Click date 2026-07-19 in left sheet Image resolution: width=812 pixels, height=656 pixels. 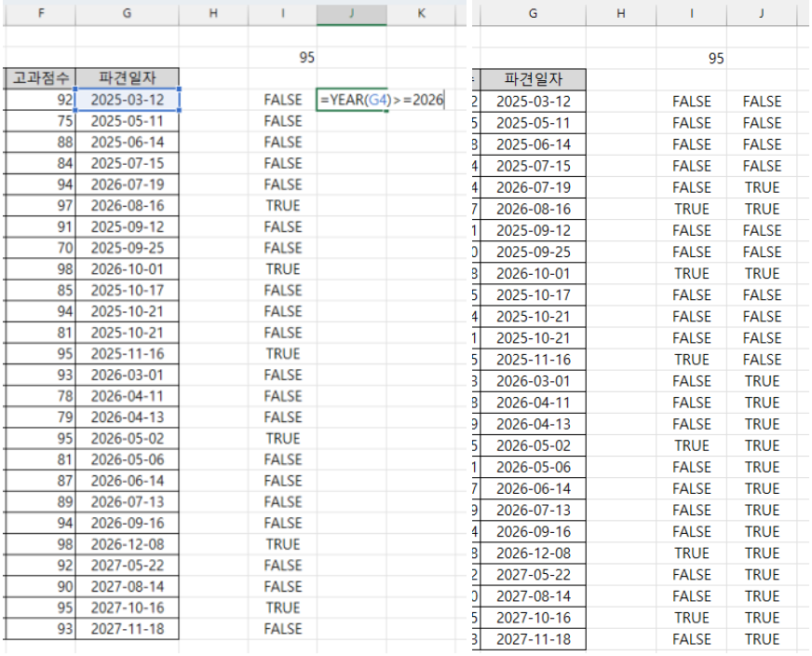128,184
